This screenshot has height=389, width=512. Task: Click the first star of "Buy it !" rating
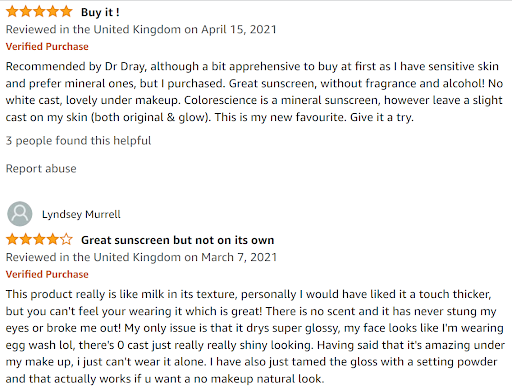point(12,11)
